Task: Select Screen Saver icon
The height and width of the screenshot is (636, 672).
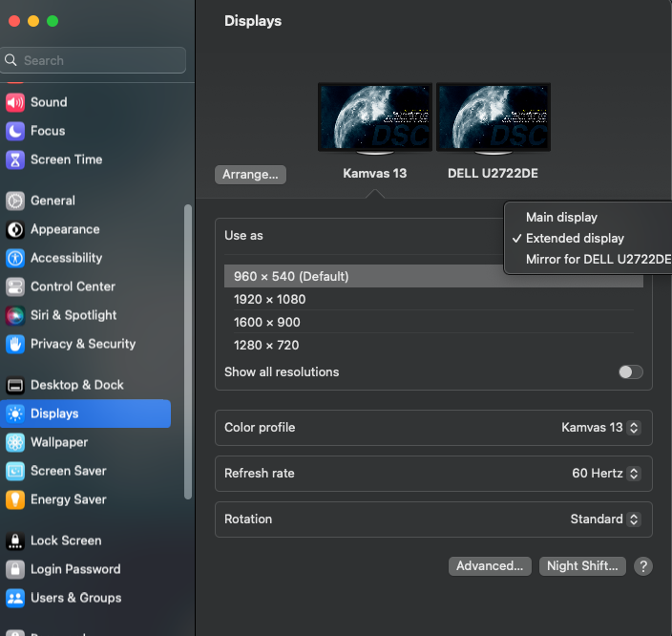Action: click(15, 472)
